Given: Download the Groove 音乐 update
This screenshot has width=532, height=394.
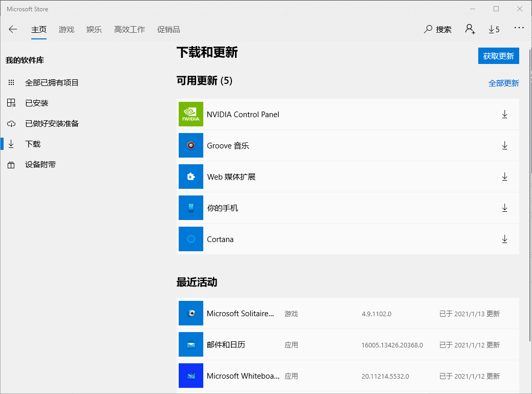Looking at the screenshot, I should point(504,145).
